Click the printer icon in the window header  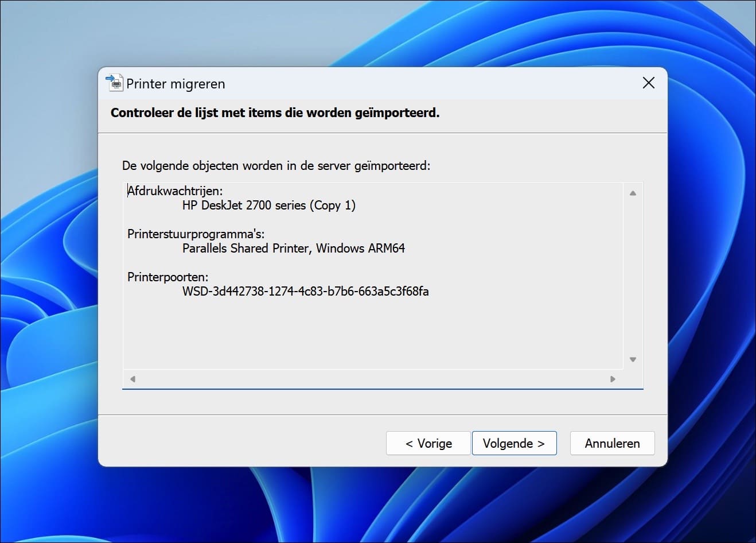(115, 83)
